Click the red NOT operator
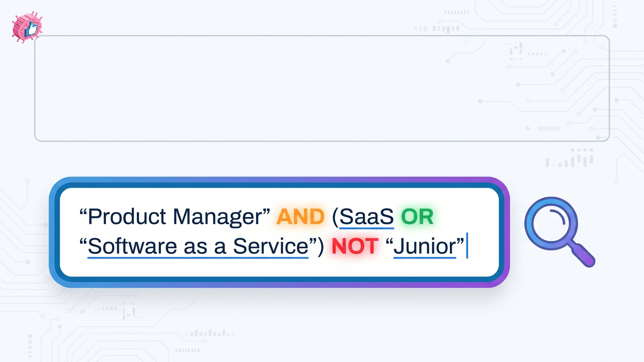Viewport: 644px width, 362px height. tap(355, 246)
